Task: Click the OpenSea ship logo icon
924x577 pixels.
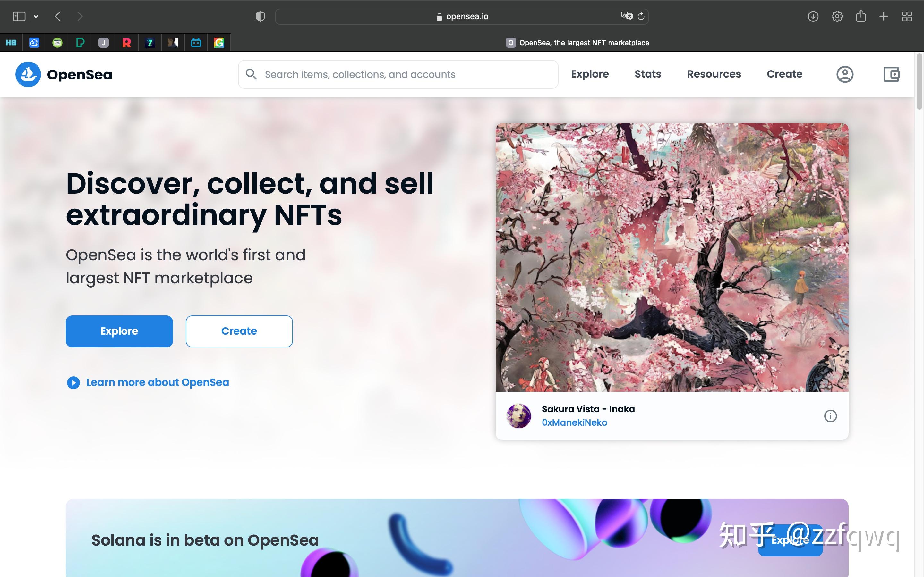Action: pos(28,74)
